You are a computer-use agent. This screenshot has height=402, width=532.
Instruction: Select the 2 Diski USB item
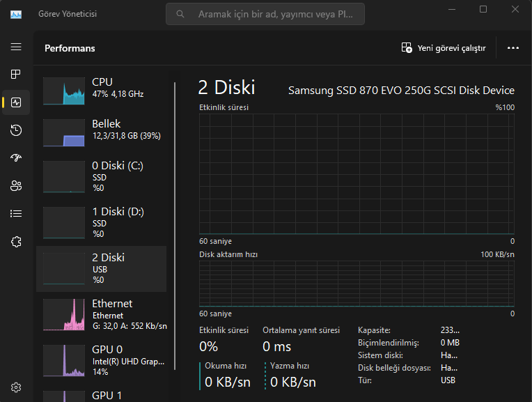click(102, 269)
